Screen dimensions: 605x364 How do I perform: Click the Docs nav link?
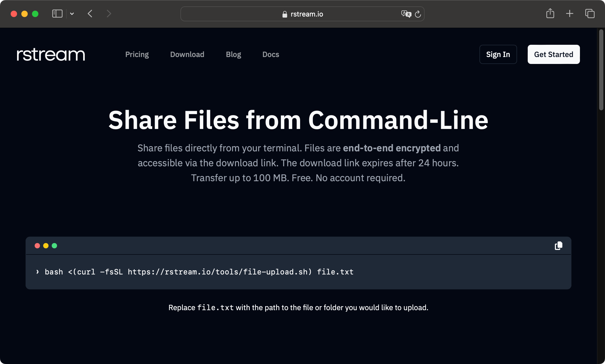click(271, 54)
